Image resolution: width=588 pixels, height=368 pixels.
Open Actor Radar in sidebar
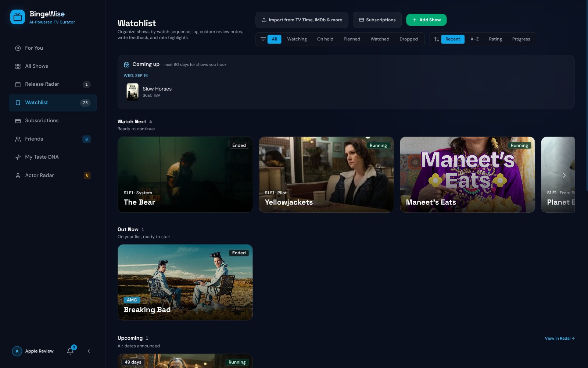[x=53, y=176]
